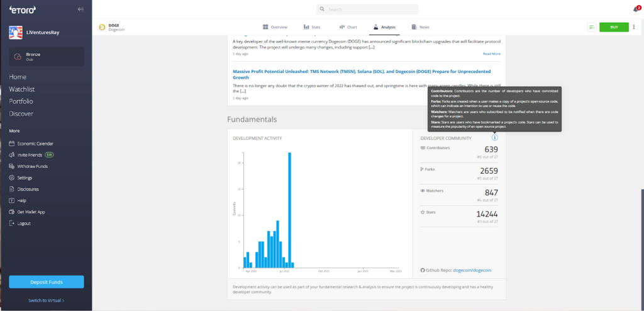The image size is (644, 311).
Task: Click the Deposit Funds button
Action: (47, 282)
